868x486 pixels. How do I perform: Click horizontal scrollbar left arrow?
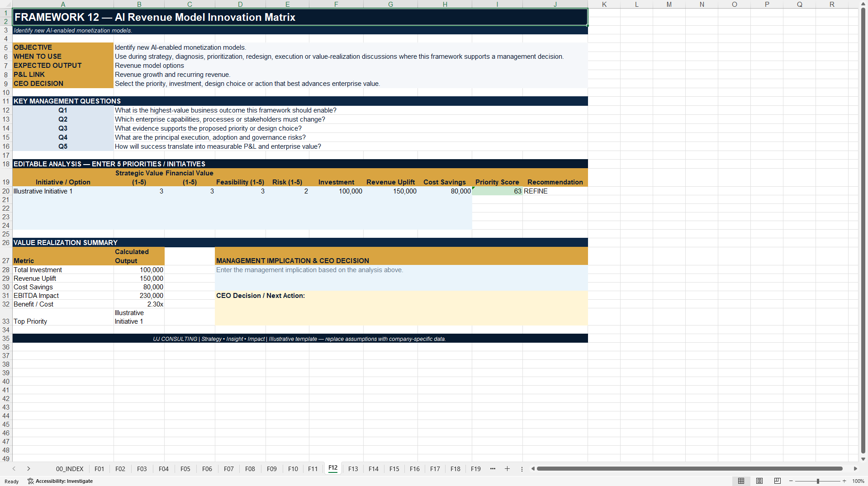(x=533, y=469)
